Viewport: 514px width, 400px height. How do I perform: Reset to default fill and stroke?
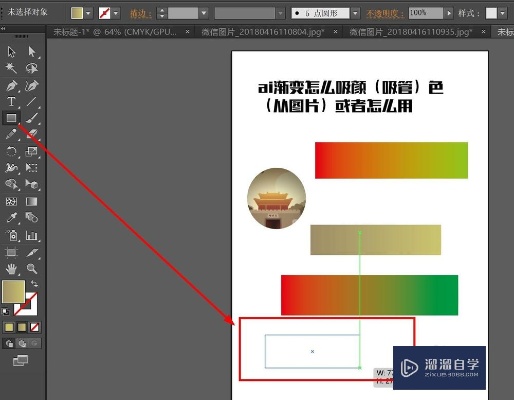click(6, 312)
